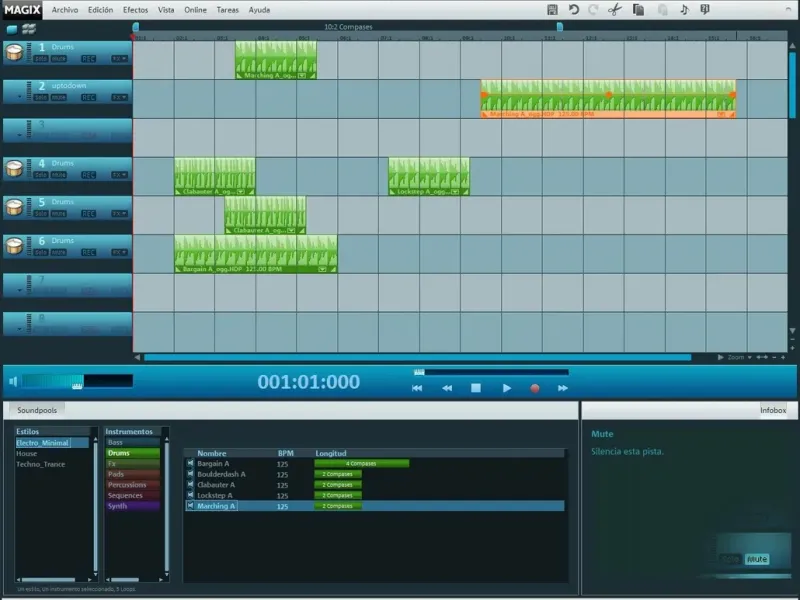Open FX dropdown on track 4
This screenshot has height=600, width=800.
click(119, 176)
